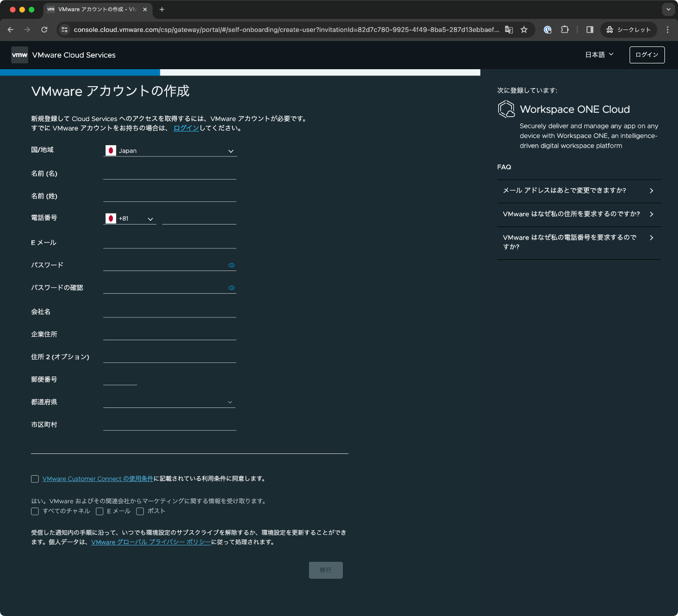
Task: Open the 日本語 language selector
Action: pyautogui.click(x=600, y=55)
